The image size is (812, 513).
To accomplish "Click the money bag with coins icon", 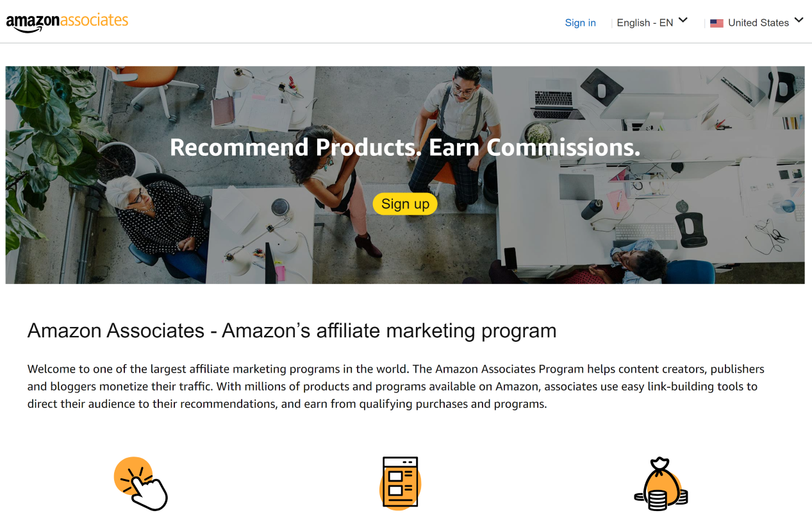I will [x=661, y=484].
